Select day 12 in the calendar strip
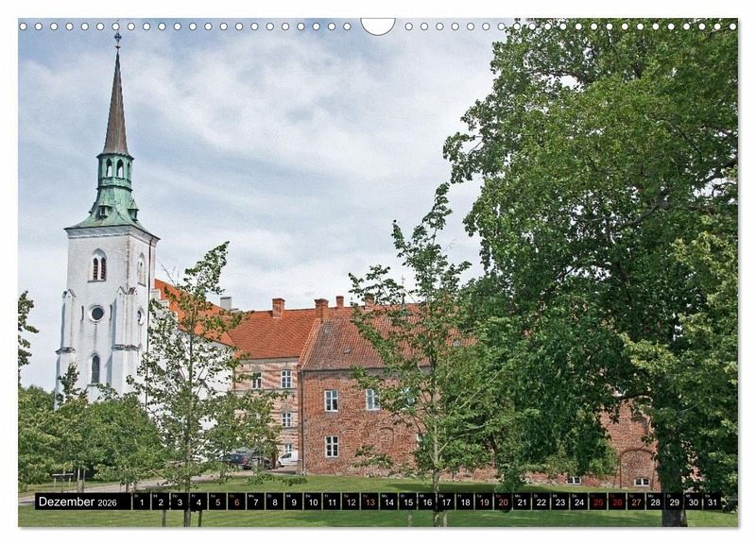 pyautogui.click(x=351, y=502)
